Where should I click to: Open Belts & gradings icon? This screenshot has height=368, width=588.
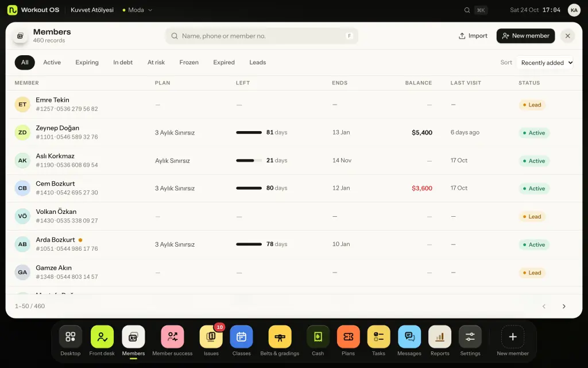tap(280, 336)
